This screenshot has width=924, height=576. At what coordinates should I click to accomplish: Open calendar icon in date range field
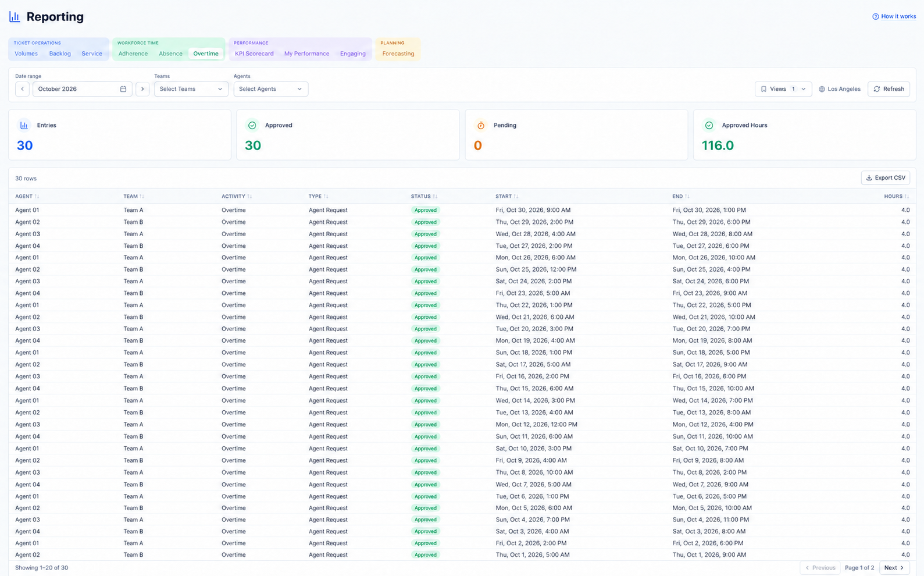[123, 89]
